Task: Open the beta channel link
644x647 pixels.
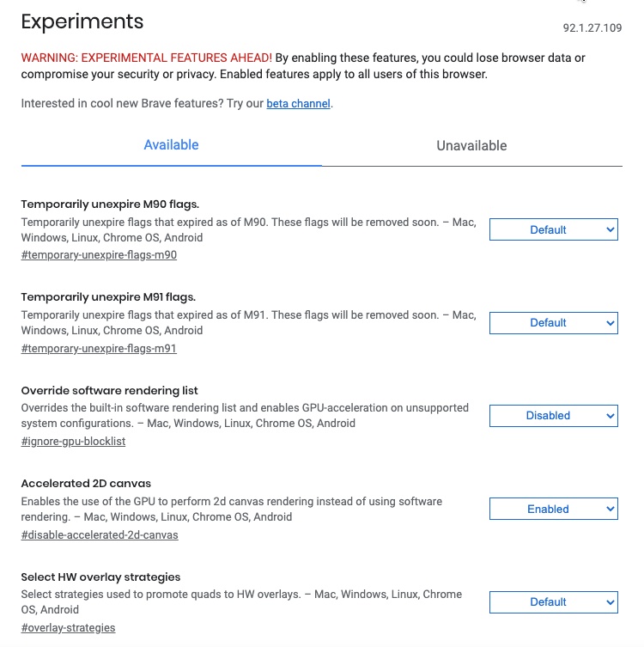Action: [298, 104]
